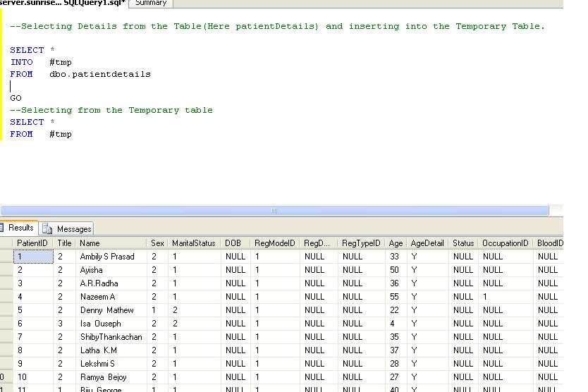
Task: Select the cell with name Latha K.M
Action: point(111,350)
